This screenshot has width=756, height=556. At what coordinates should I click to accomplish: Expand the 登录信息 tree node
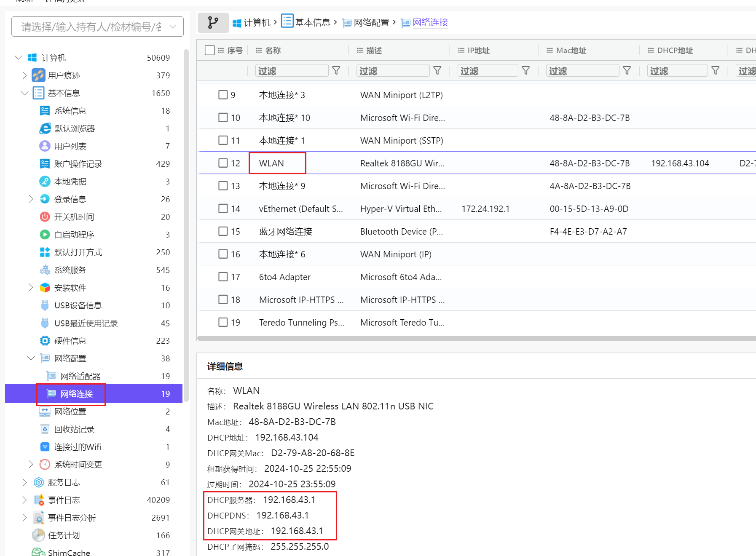pyautogui.click(x=31, y=199)
